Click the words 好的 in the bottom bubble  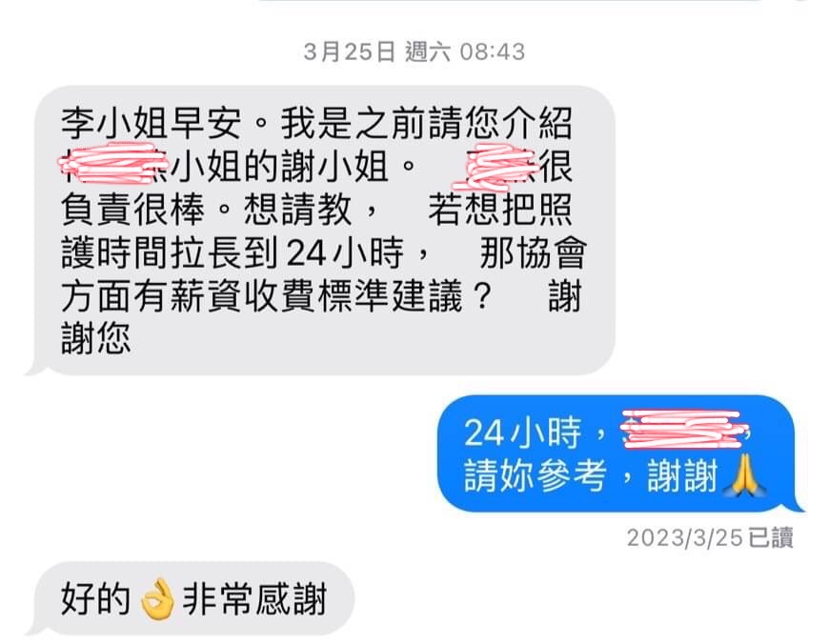(95, 599)
